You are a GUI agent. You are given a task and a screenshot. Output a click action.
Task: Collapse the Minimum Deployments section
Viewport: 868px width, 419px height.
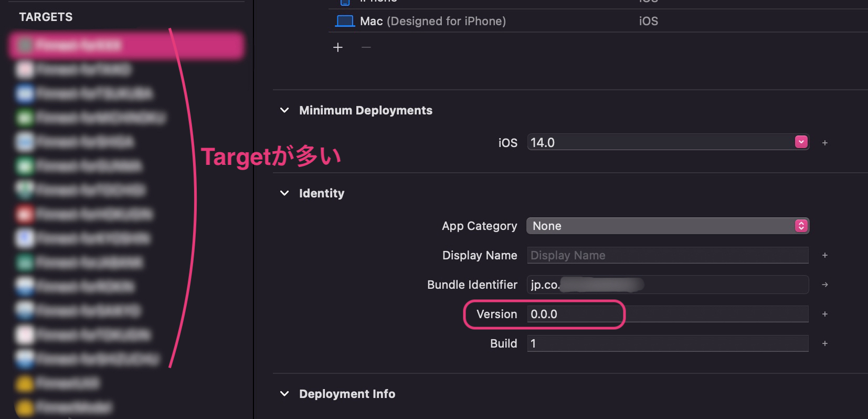click(284, 110)
